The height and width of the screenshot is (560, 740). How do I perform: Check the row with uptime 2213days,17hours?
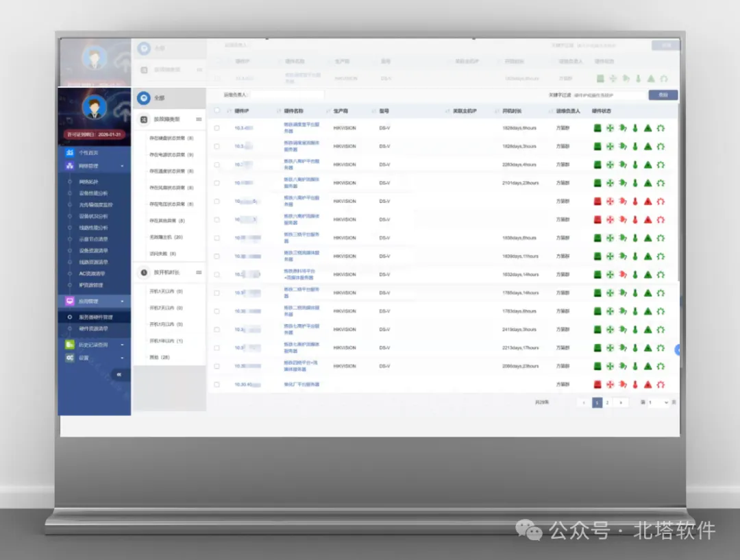coord(217,348)
